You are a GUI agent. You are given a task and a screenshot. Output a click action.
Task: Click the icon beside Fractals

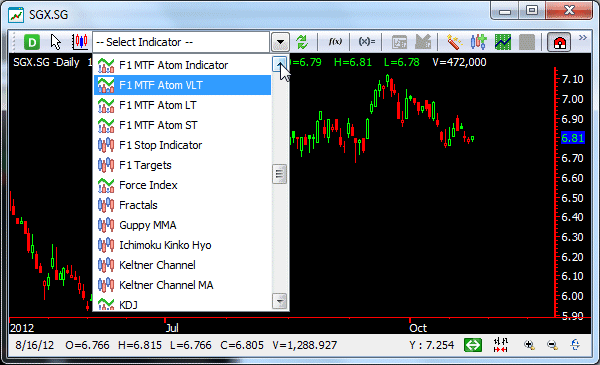coord(106,205)
